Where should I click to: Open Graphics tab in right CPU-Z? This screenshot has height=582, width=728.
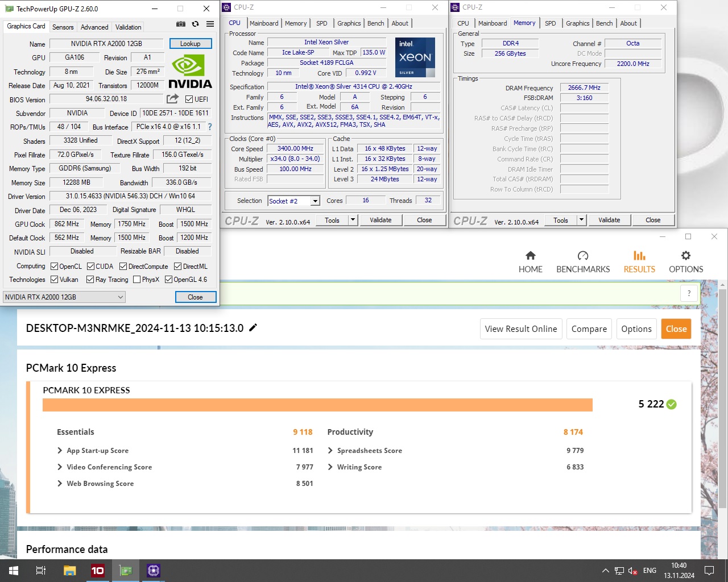click(578, 23)
